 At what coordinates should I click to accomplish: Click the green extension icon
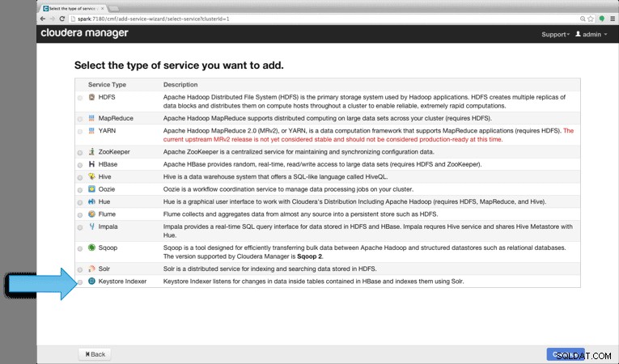[x=602, y=19]
